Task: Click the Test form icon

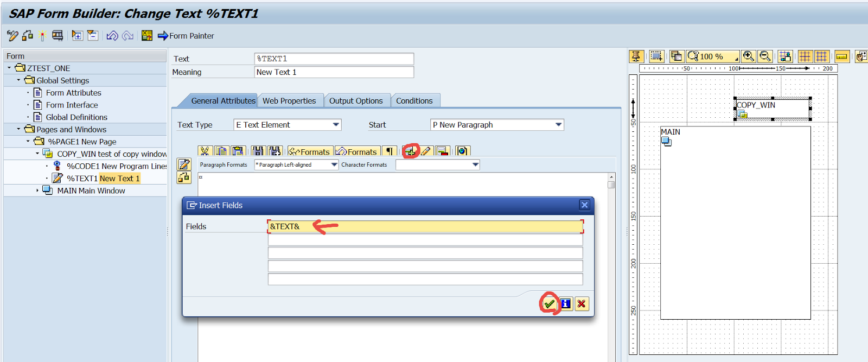Action: point(57,36)
